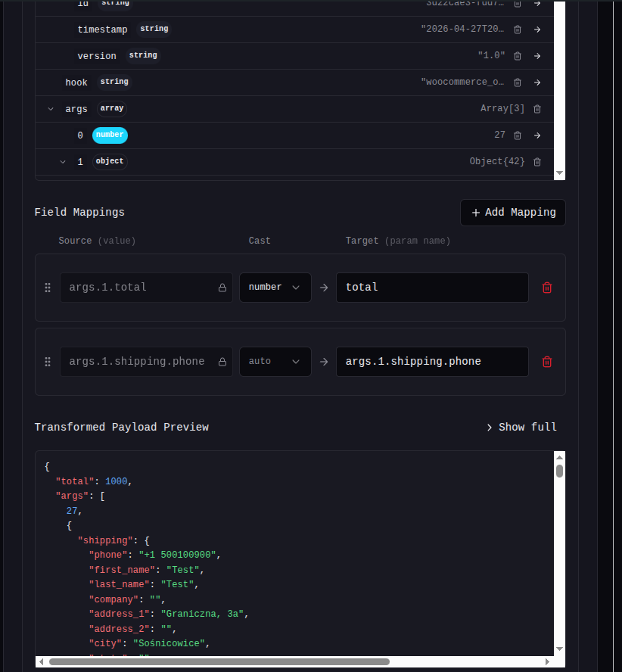Open the auto cast dropdown
The height and width of the screenshot is (672, 622).
pos(275,362)
